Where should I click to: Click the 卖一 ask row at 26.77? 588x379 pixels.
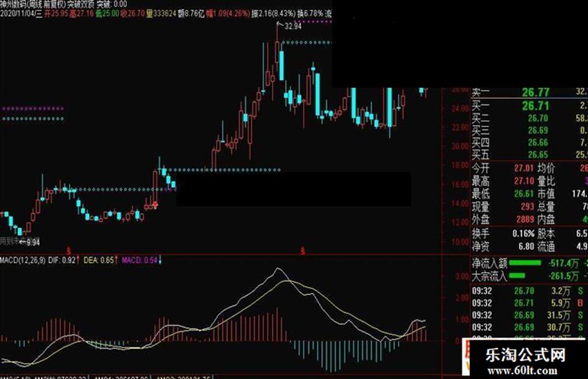tap(529, 92)
